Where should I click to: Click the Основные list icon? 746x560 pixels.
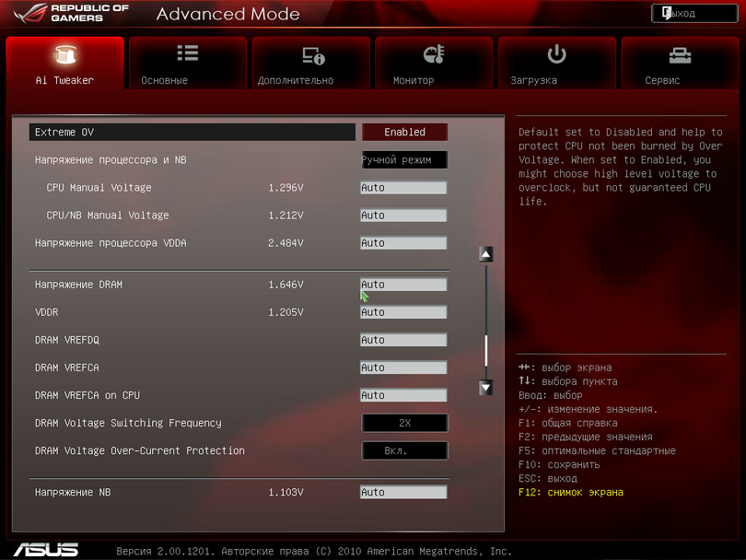tap(187, 54)
